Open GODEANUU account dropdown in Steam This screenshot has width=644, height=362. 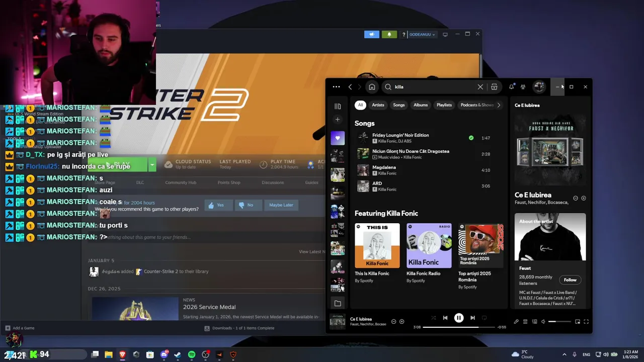(422, 35)
